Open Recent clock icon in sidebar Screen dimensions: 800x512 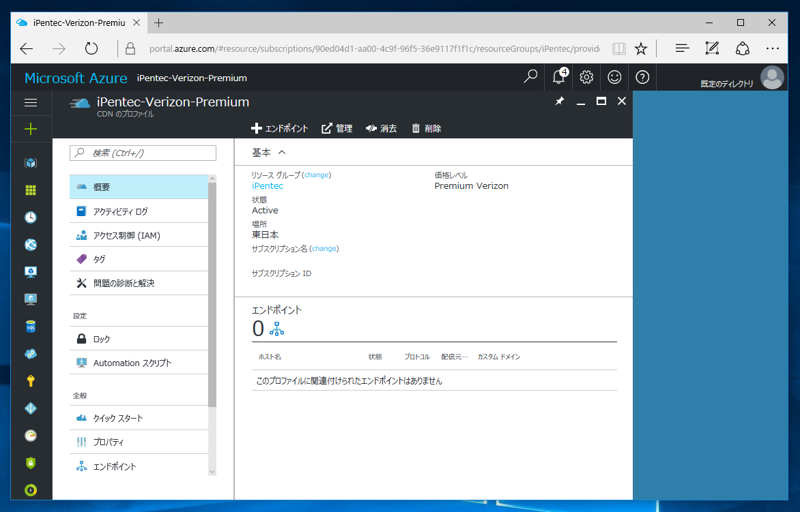[31, 217]
